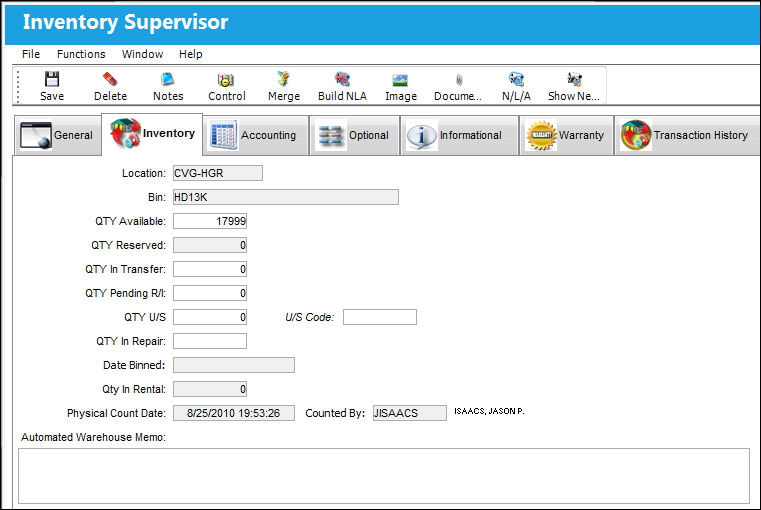Click the Location field showing CVG-HGR

tap(218, 173)
